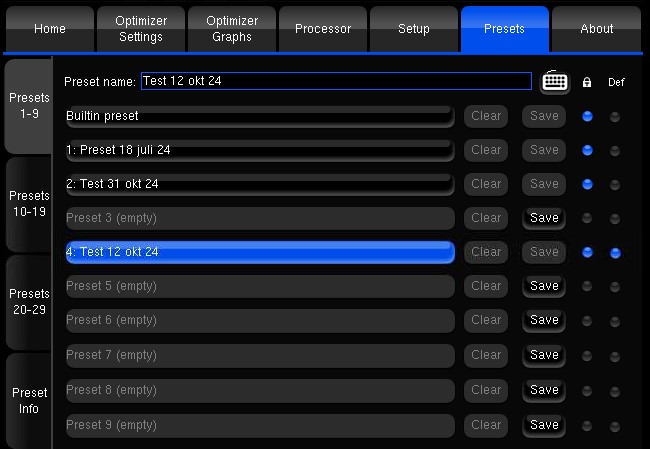
Task: Load preset 1: Preset 18 juli 24
Action: tap(260, 150)
